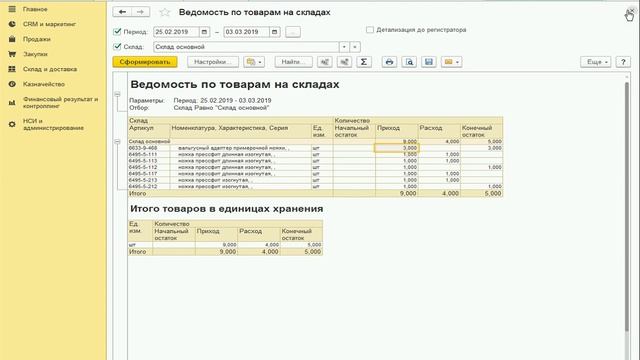The height and width of the screenshot is (360, 640).
Task: Click the vertical scrollbar of the report
Action: [x=627, y=206]
